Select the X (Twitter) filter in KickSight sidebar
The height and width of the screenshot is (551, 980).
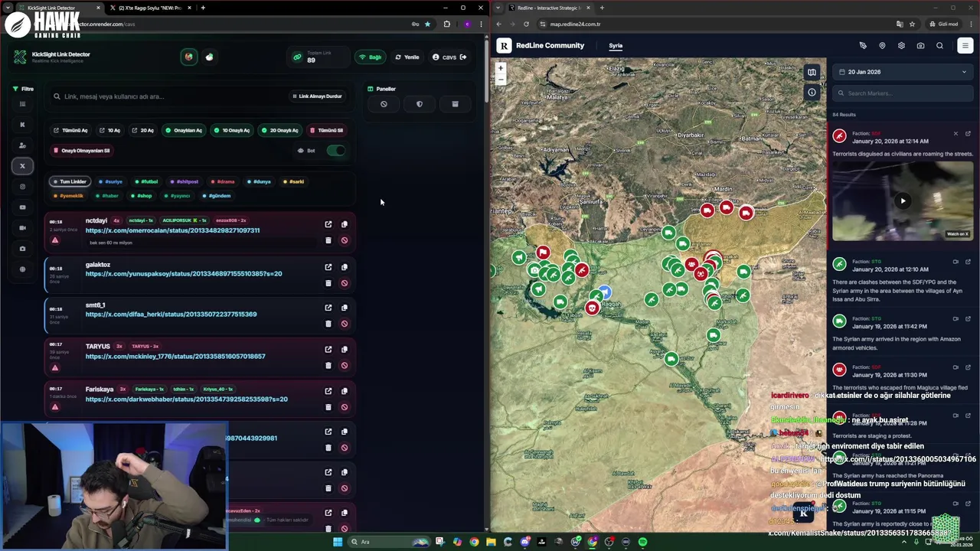(22, 165)
